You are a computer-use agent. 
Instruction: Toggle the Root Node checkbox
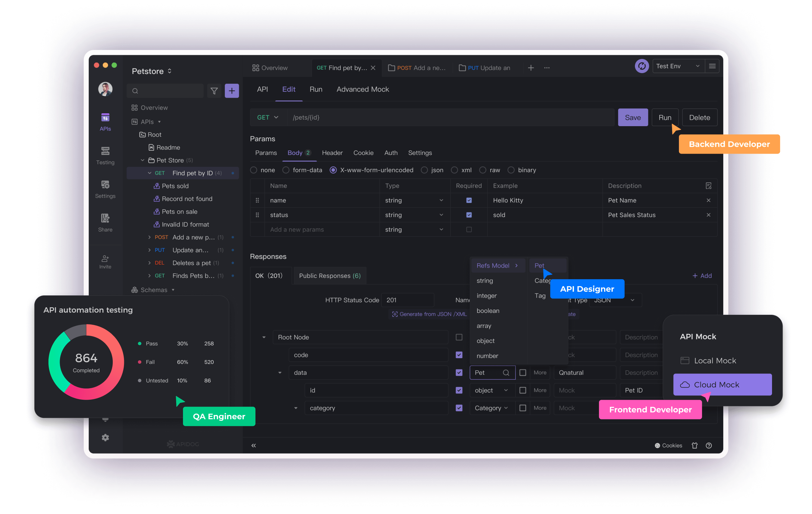[x=458, y=337]
